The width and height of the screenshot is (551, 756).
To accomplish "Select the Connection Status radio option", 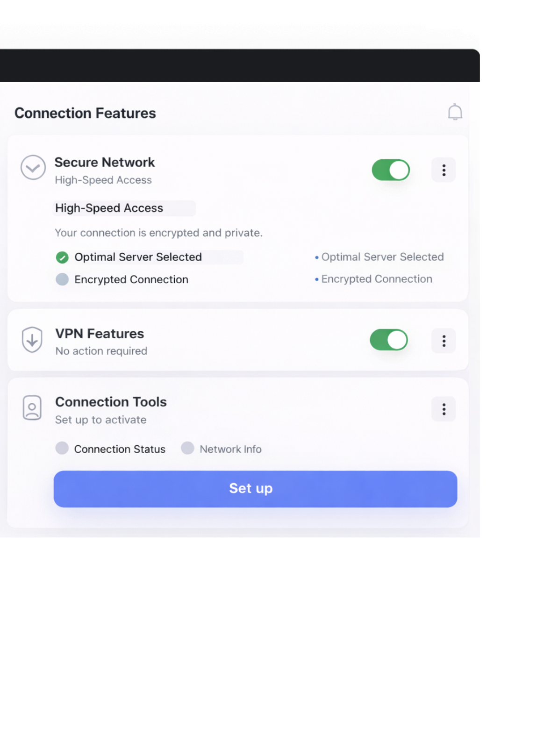I will [62, 448].
